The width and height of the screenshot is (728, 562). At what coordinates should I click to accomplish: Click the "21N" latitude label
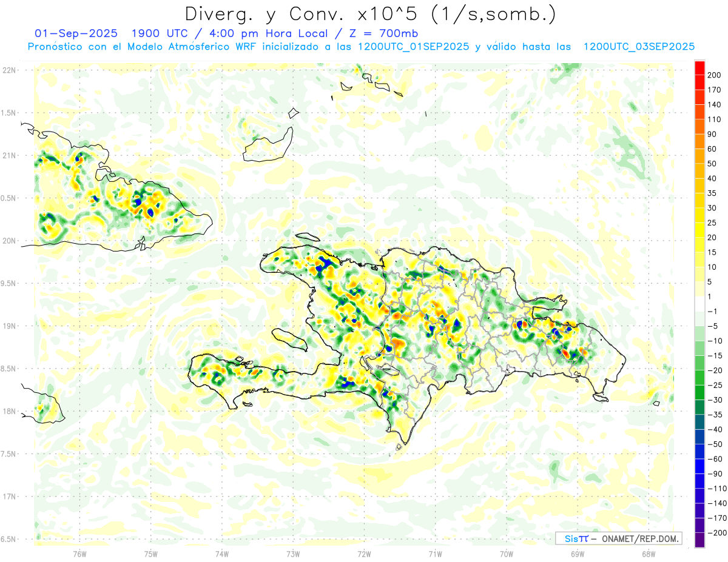(9, 156)
